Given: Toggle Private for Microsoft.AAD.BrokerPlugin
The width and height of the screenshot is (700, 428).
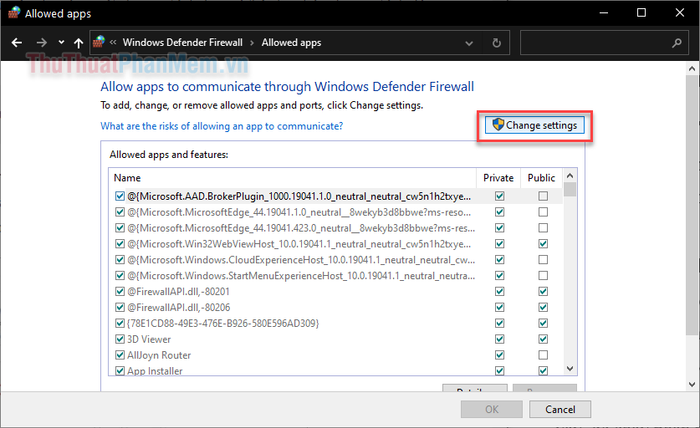Looking at the screenshot, I should click(500, 196).
